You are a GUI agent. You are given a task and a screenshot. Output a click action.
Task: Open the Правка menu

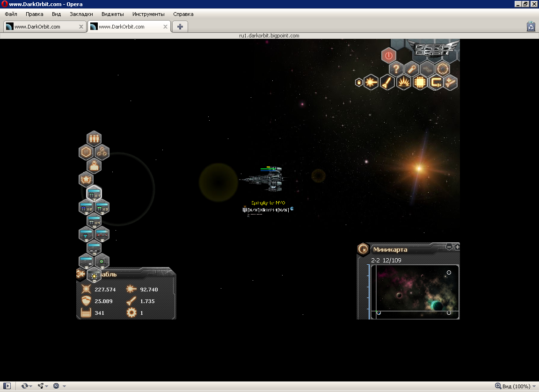(x=34, y=14)
